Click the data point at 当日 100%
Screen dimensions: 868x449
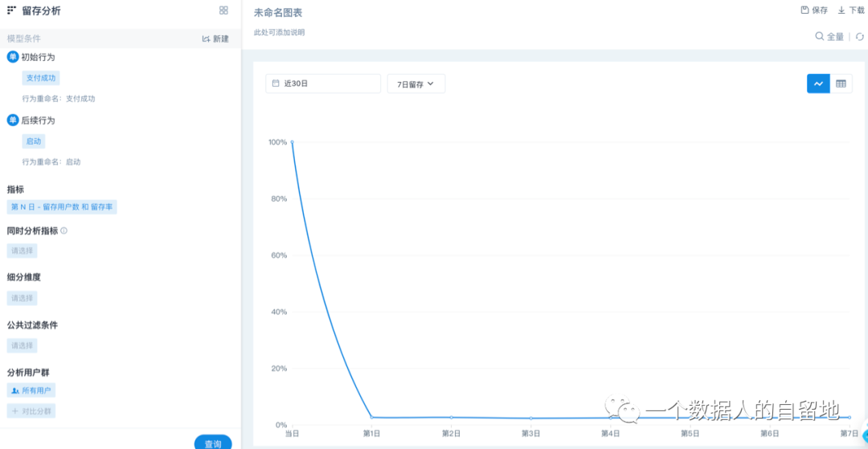click(292, 141)
